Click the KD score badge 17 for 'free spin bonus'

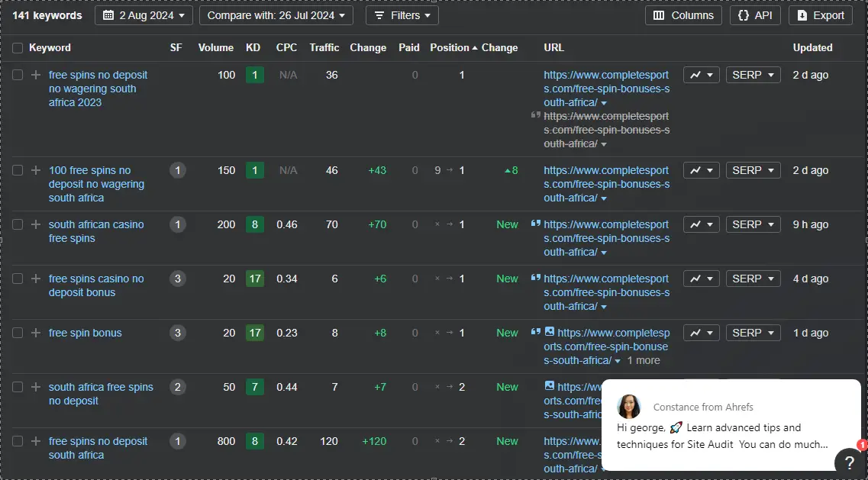click(255, 333)
